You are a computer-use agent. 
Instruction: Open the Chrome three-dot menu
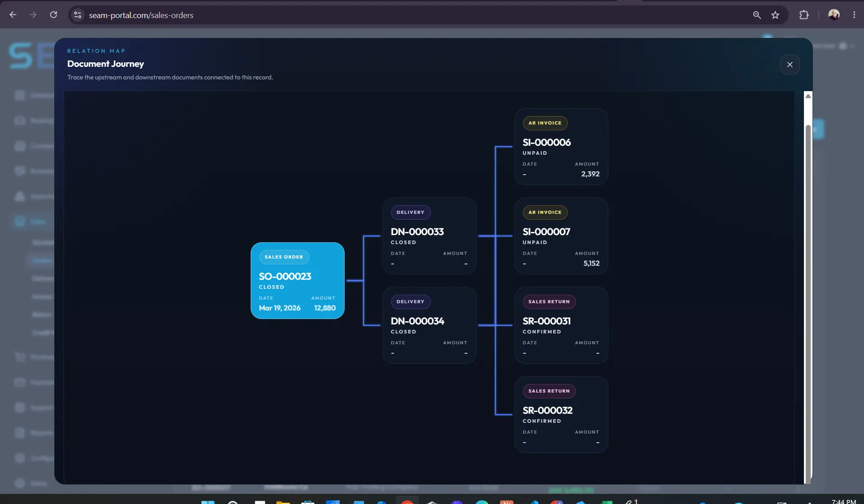coord(854,15)
